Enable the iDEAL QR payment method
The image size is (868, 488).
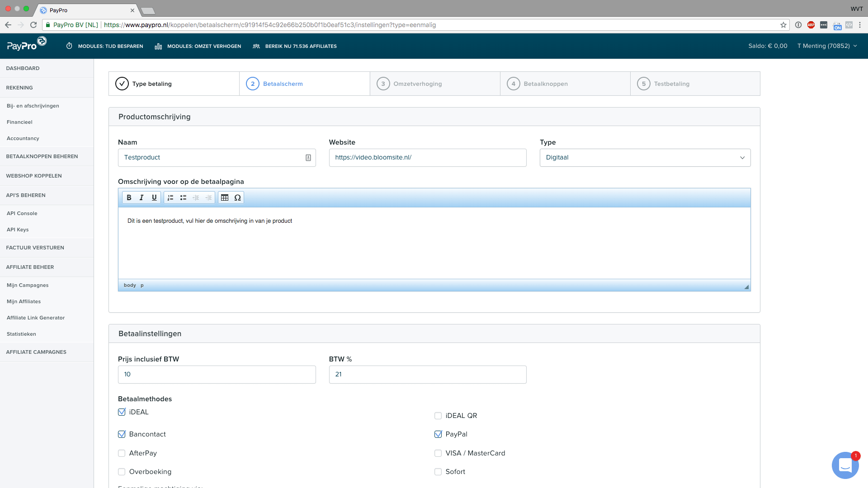(438, 416)
